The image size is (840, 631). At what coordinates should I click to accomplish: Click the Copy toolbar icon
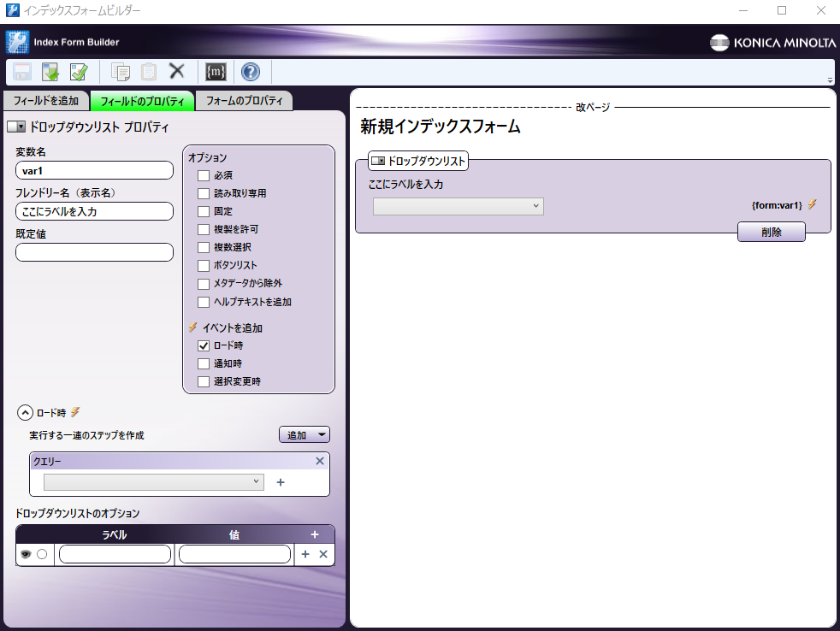click(120, 72)
